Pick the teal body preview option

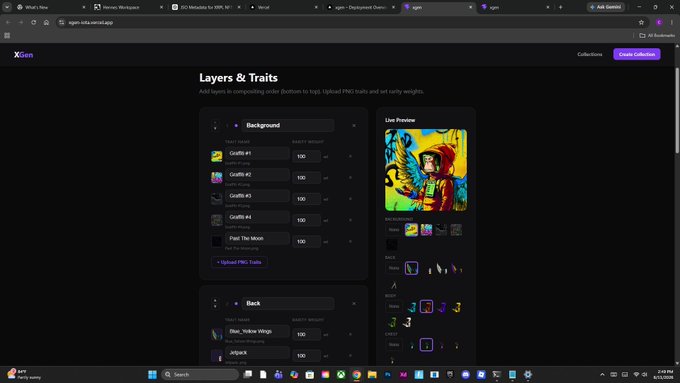pyautogui.click(x=411, y=307)
